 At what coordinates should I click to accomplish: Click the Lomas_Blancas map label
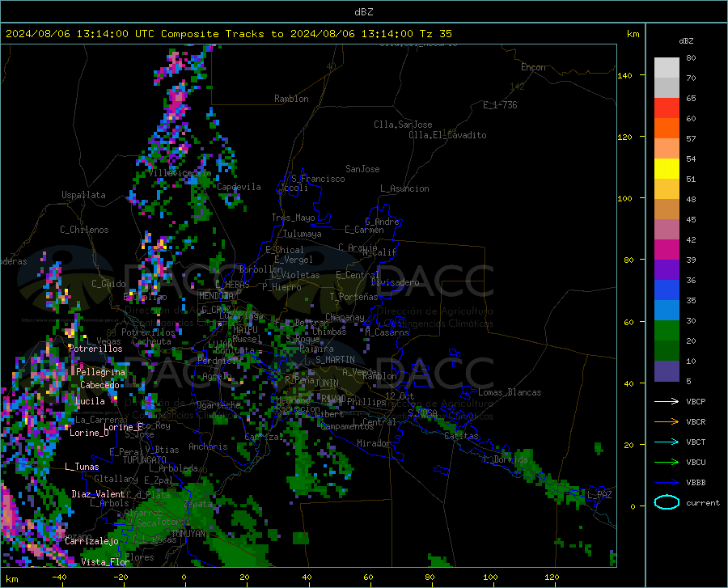[x=510, y=392]
